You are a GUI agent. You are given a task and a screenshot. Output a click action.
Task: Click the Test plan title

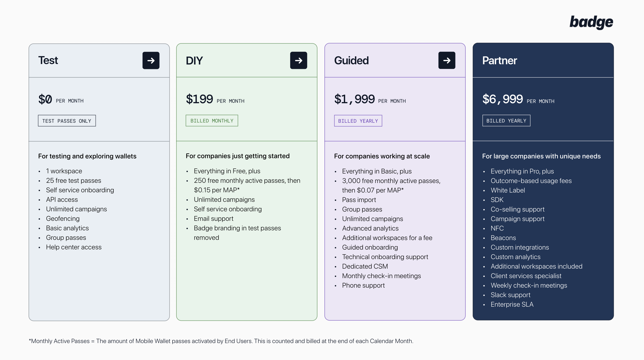48,61
